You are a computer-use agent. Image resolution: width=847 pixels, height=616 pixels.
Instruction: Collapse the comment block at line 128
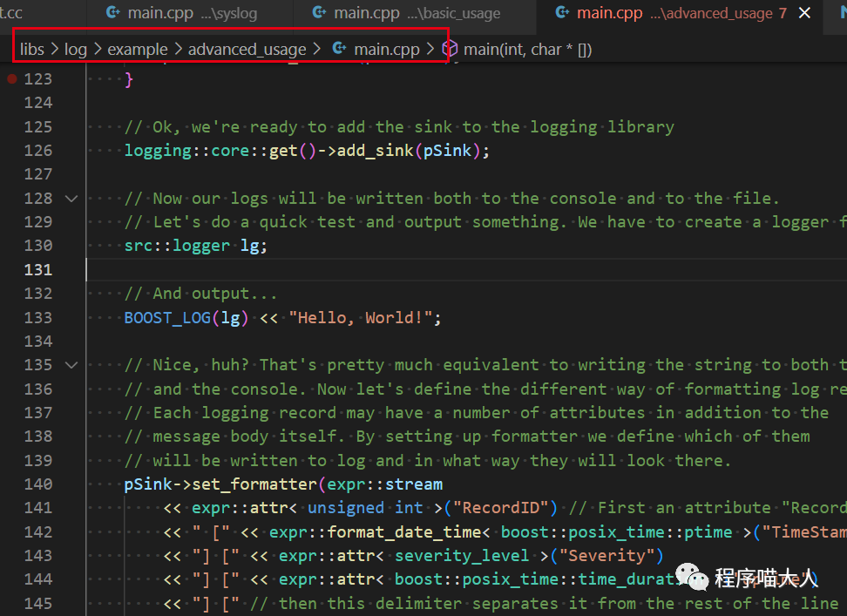[71, 199]
